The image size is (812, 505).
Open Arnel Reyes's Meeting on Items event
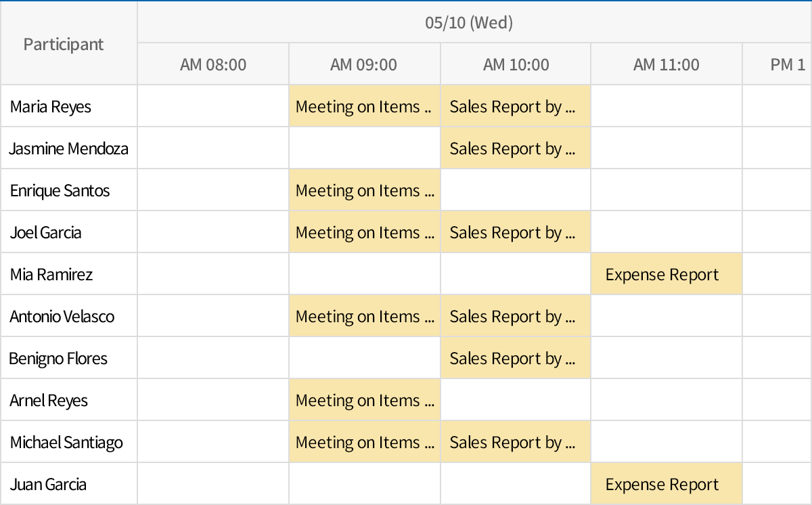pyautogui.click(x=364, y=399)
